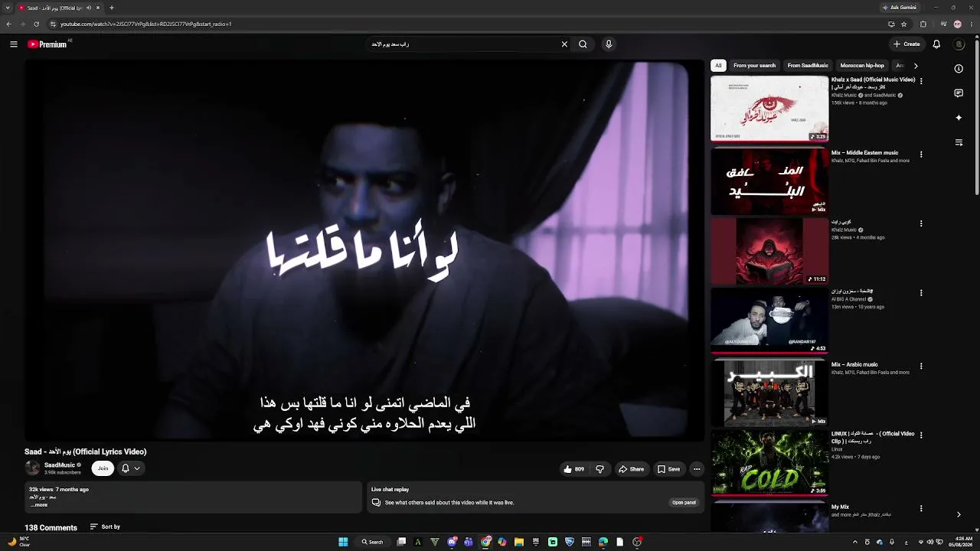Expand side panel with bottom arrow
980x551 pixels.
click(x=959, y=515)
